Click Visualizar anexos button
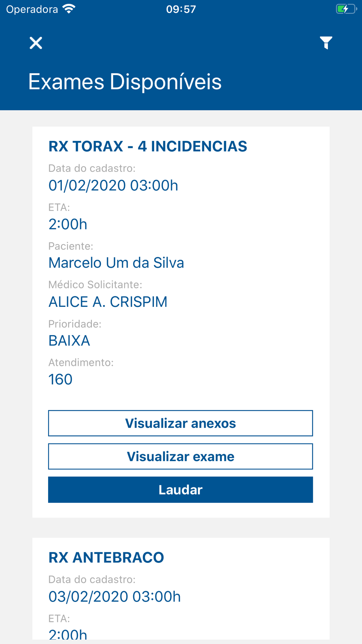This screenshot has width=362, height=644. point(180,423)
